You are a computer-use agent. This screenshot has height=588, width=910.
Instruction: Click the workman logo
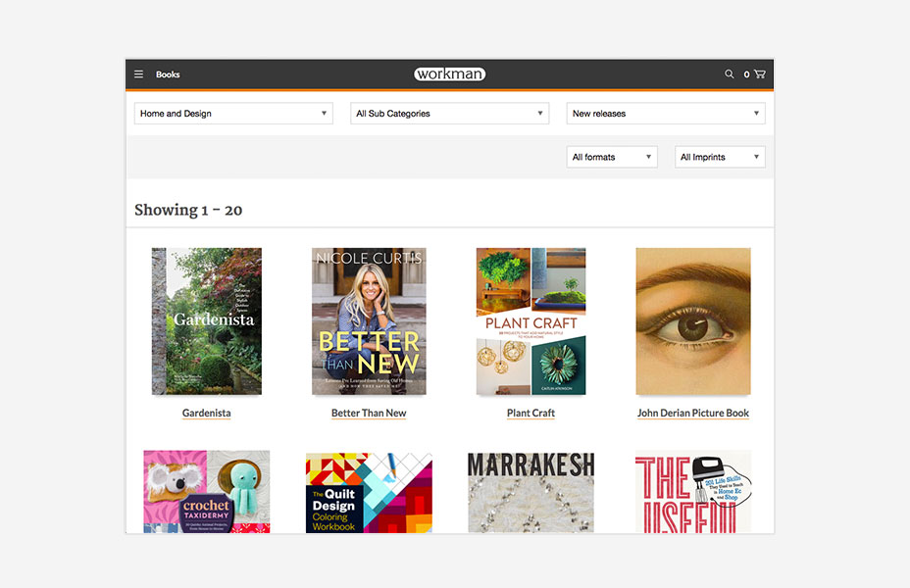coord(450,74)
